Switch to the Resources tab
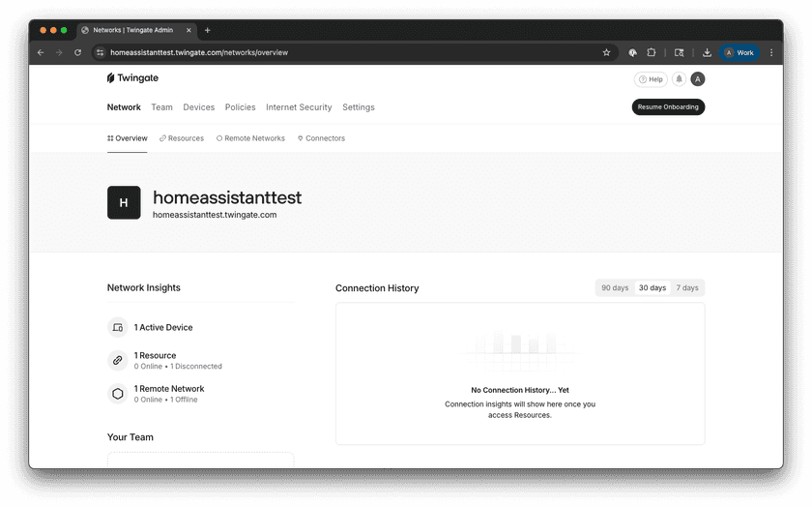This screenshot has width=812, height=507. 182,138
